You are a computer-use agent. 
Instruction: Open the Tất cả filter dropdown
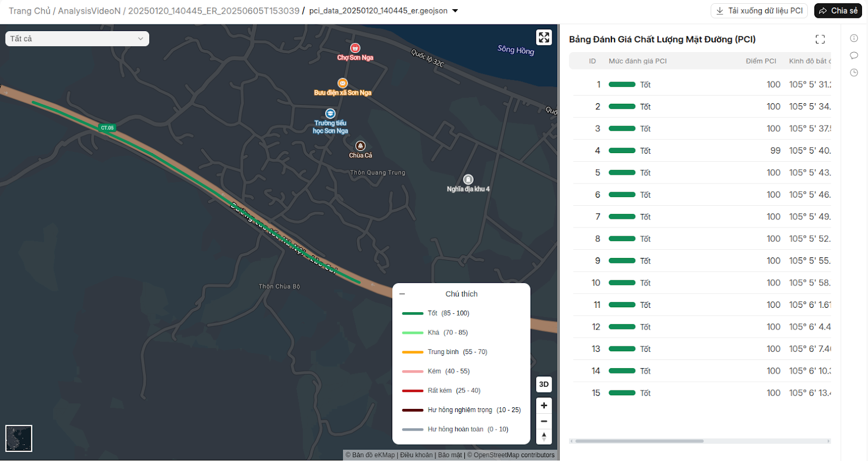[x=77, y=39]
